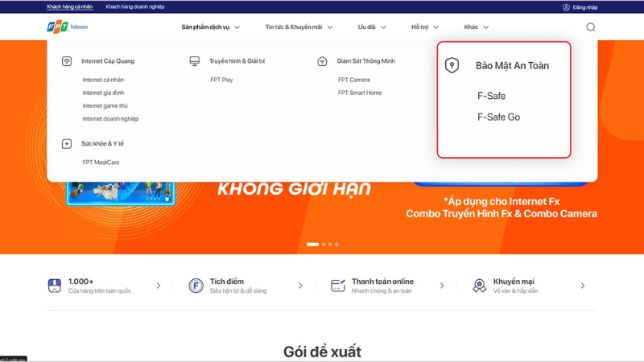Open the Ưu đãi menu

[x=372, y=27]
